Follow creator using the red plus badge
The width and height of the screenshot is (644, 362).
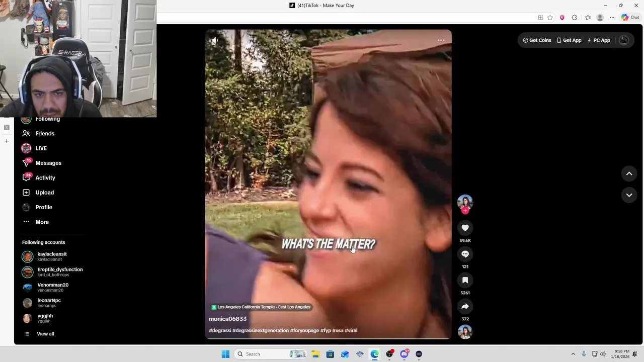[465, 211]
